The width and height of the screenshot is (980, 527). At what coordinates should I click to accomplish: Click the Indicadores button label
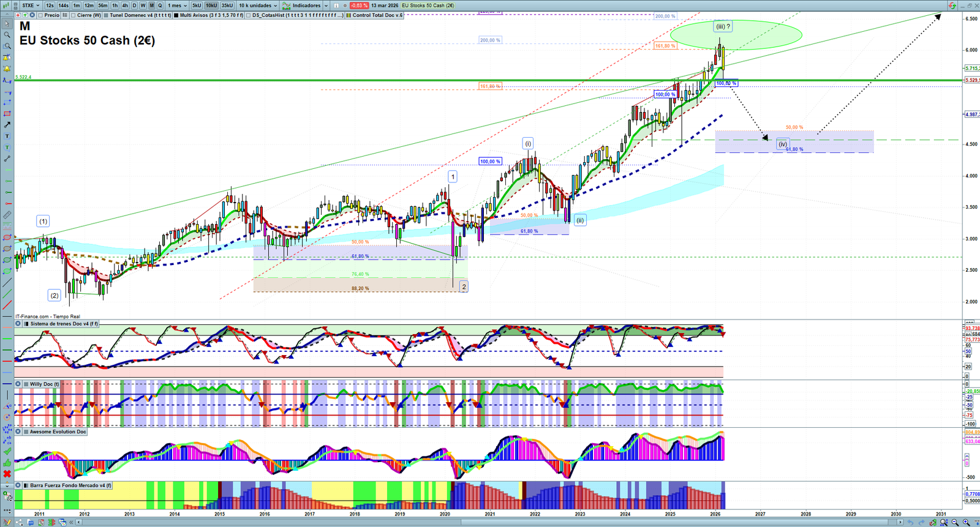pyautogui.click(x=307, y=6)
